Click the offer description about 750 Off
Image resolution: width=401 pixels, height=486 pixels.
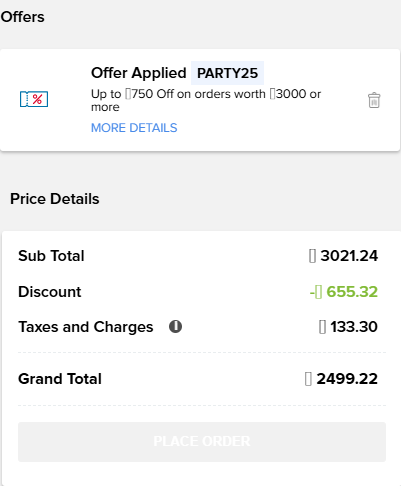(x=206, y=100)
